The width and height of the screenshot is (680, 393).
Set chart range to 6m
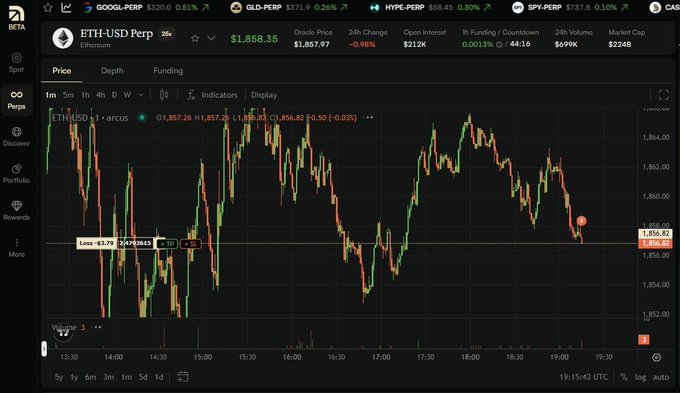(x=90, y=377)
